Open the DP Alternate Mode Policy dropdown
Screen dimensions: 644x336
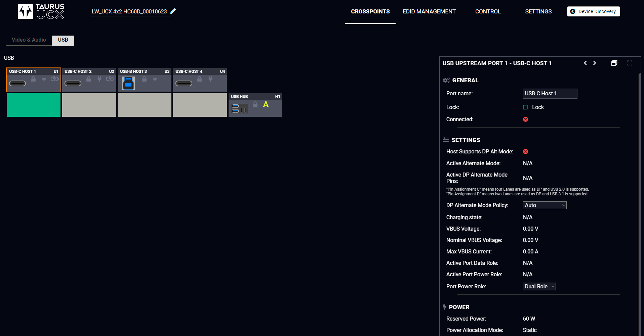click(x=545, y=205)
